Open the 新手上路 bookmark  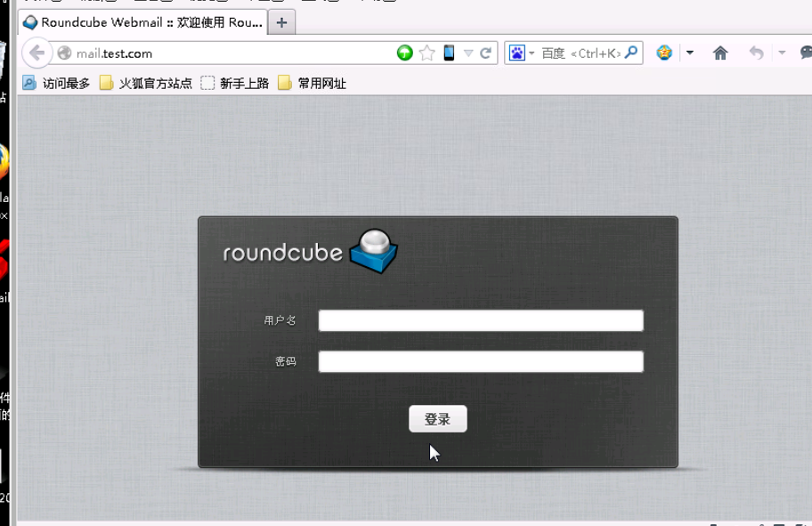[x=234, y=84]
